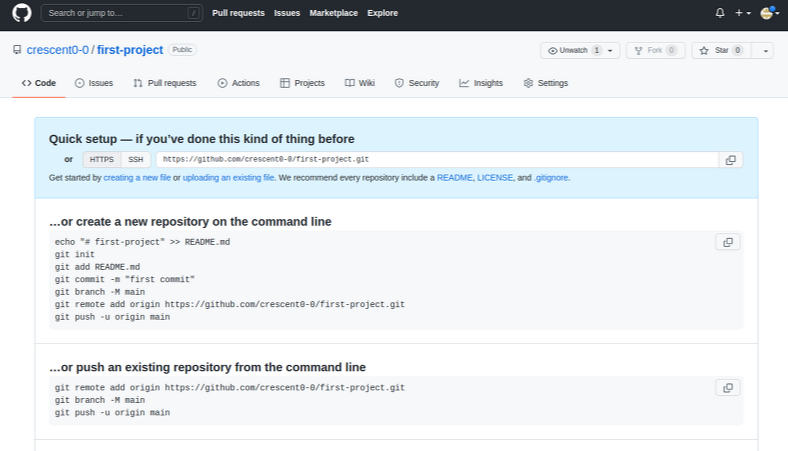Open the crescent0-0 owner link

click(x=58, y=50)
